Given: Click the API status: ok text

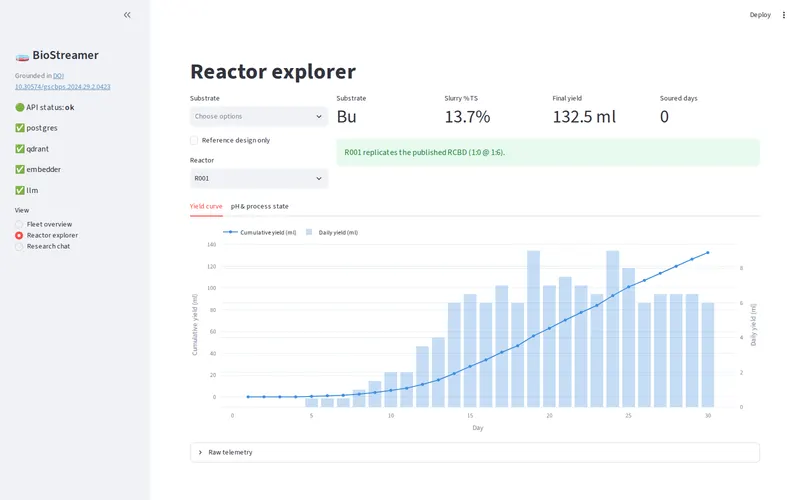Looking at the screenshot, I should coord(50,107).
